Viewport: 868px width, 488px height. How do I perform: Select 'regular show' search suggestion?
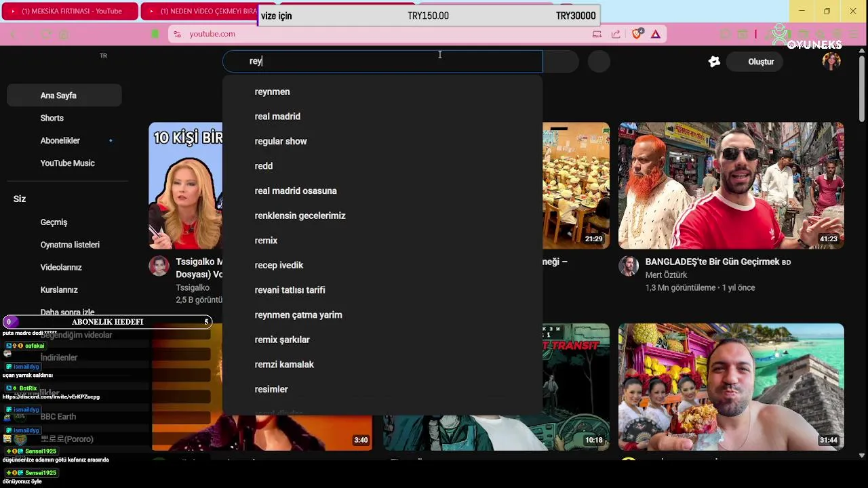click(382, 141)
